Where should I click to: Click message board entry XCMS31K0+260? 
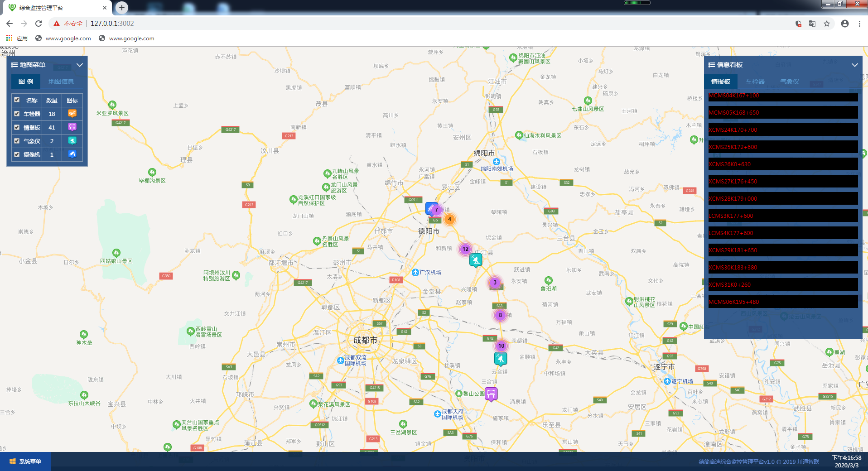[783, 284]
